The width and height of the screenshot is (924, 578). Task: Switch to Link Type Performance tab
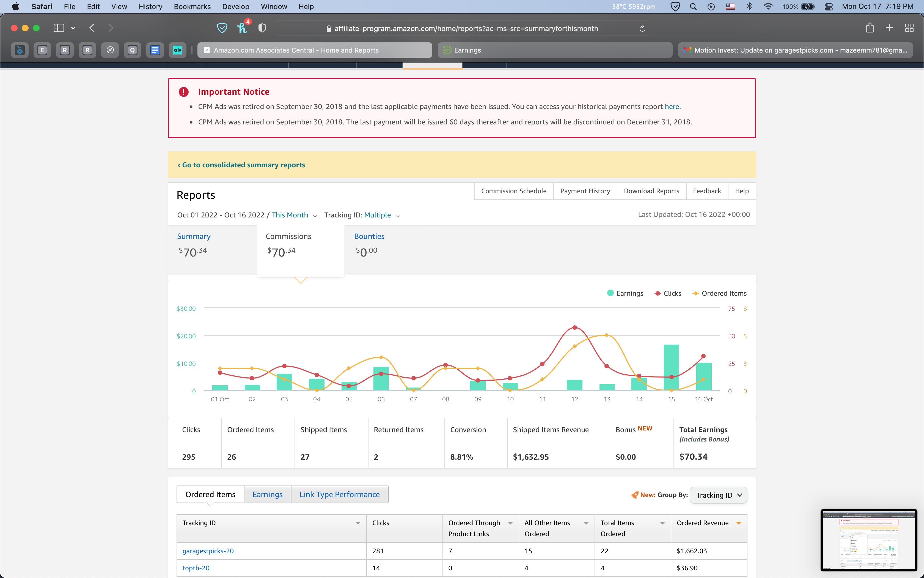[x=339, y=495]
